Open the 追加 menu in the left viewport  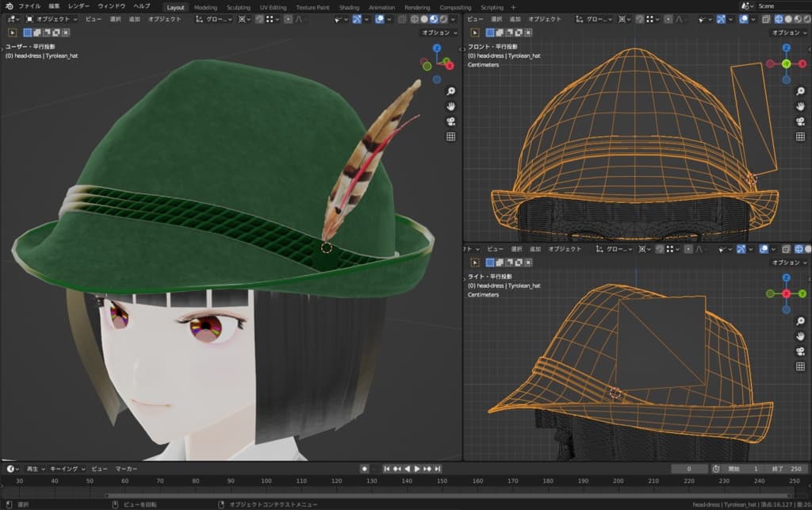coord(134,19)
